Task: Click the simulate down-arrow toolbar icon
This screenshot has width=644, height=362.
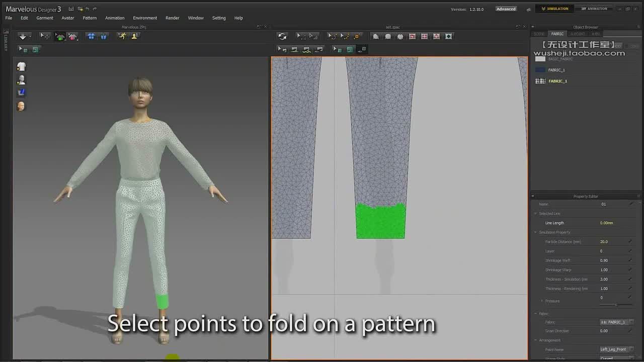Action: [23, 36]
